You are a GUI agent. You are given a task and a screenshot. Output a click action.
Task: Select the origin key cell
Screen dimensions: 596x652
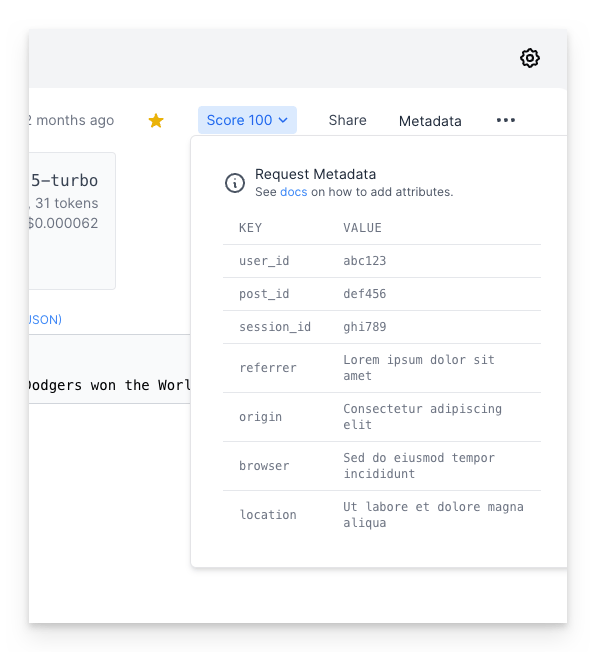[x=260, y=417]
